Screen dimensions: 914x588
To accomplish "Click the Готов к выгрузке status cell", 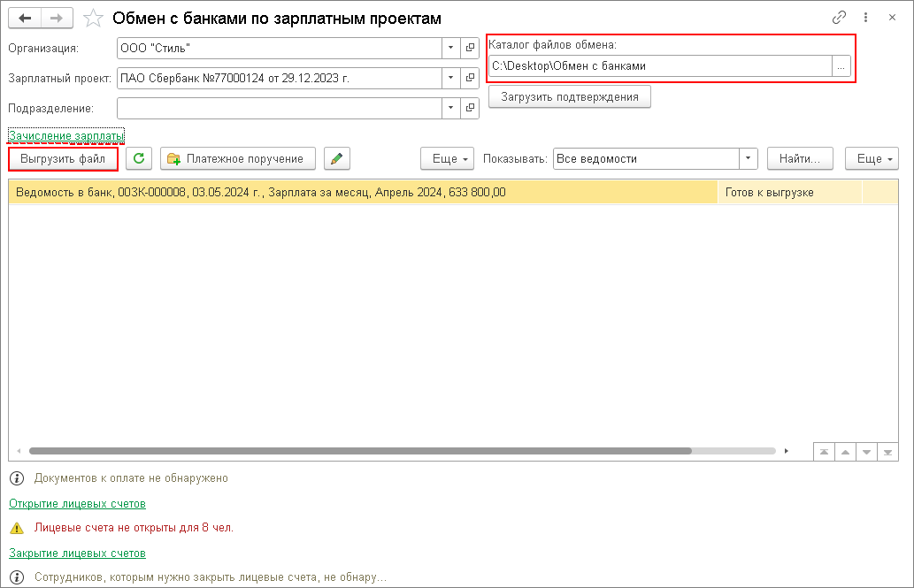I will (x=789, y=192).
